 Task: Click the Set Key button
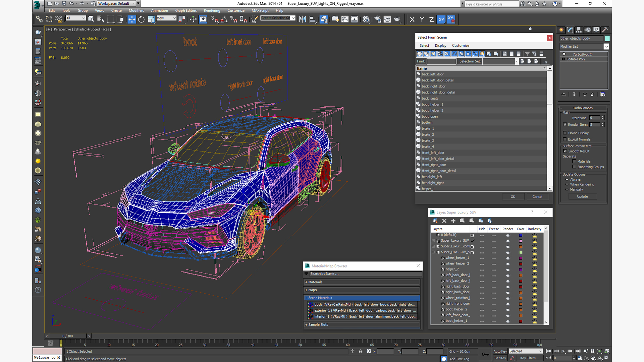500,358
